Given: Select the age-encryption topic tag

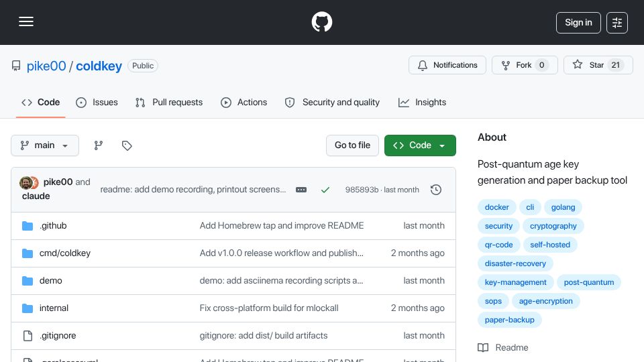Looking at the screenshot, I should pyautogui.click(x=545, y=301).
